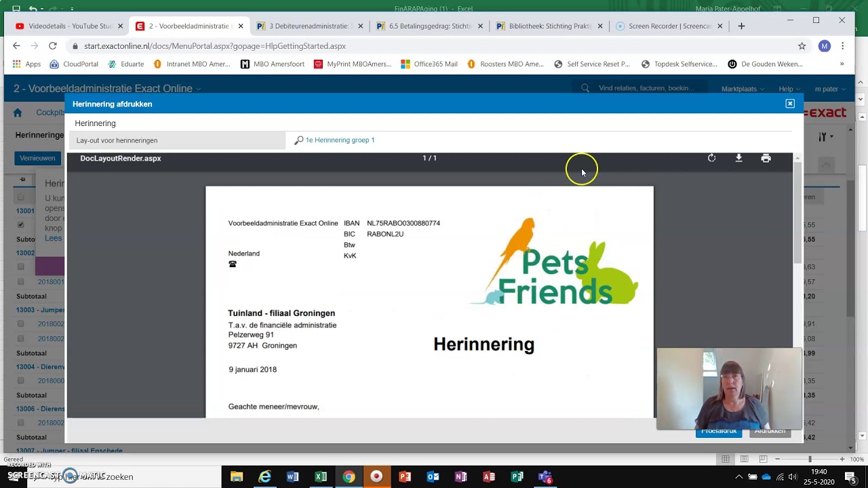Open a new Chrome tab
The image size is (868, 488).
click(741, 26)
